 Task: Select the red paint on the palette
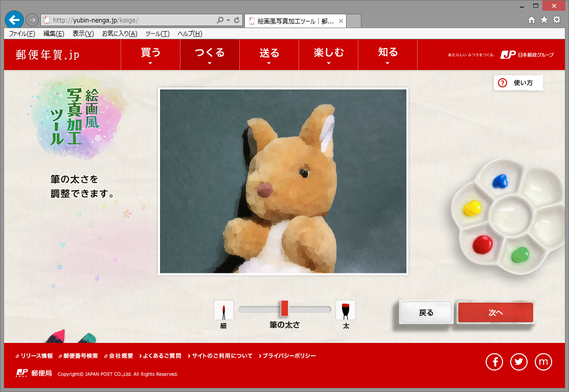[484, 245]
